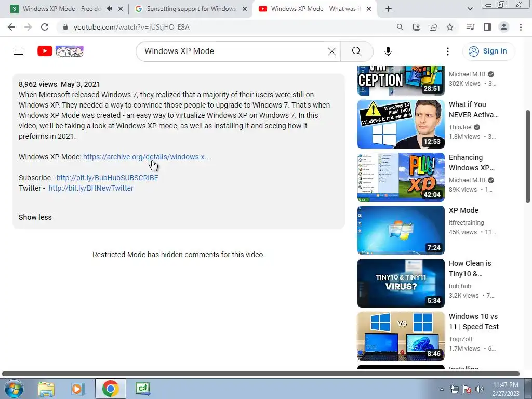Image resolution: width=532 pixels, height=399 pixels.
Task: Open the Action Center flag icon
Action: click(467, 389)
